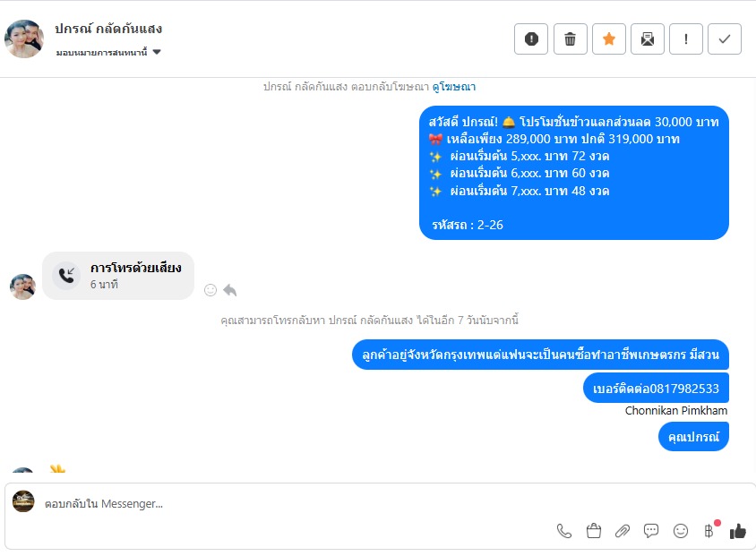Open the shopping bag products icon
The height and width of the screenshot is (556, 756).
594,531
